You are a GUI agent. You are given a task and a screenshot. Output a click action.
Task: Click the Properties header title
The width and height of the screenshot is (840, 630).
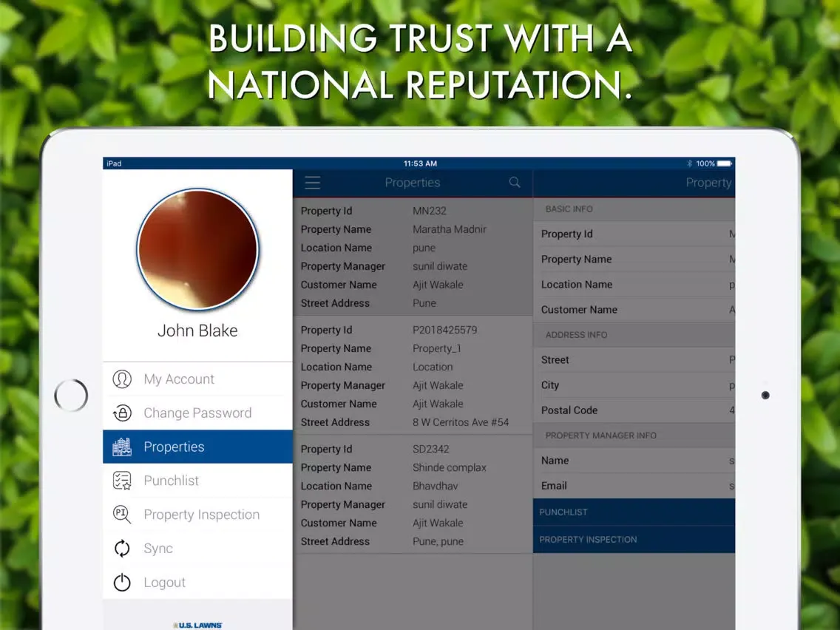413,183
